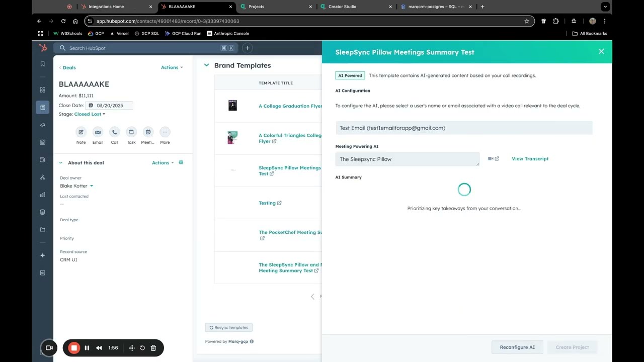This screenshot has width=644, height=362.
Task: Open the deal-level Actions dropdown
Action: pos(172,67)
